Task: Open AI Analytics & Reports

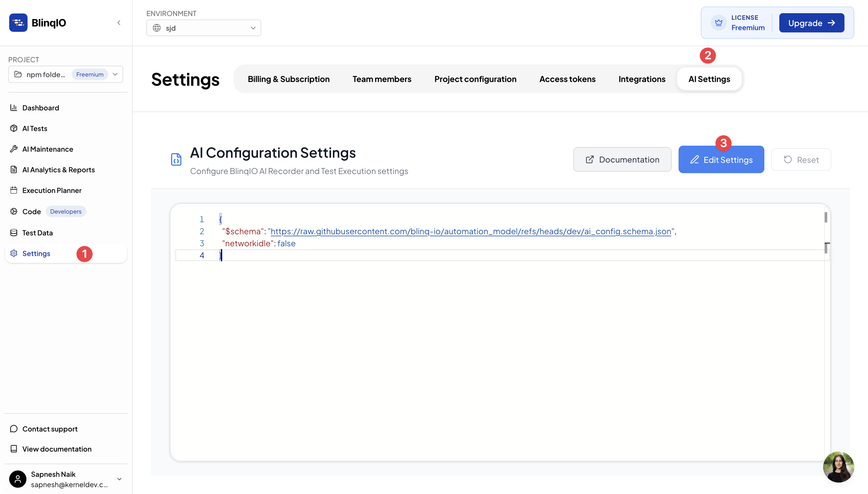Action: coord(58,170)
